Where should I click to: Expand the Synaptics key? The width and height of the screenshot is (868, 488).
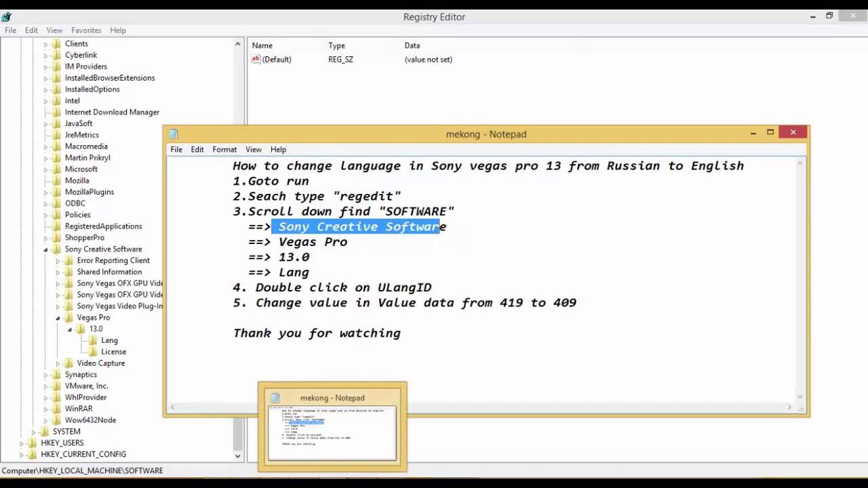coord(46,375)
